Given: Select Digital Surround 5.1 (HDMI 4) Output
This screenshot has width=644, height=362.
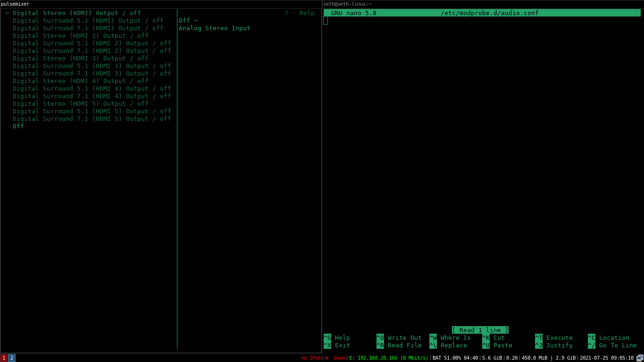Looking at the screenshot, I should click(x=92, y=89).
